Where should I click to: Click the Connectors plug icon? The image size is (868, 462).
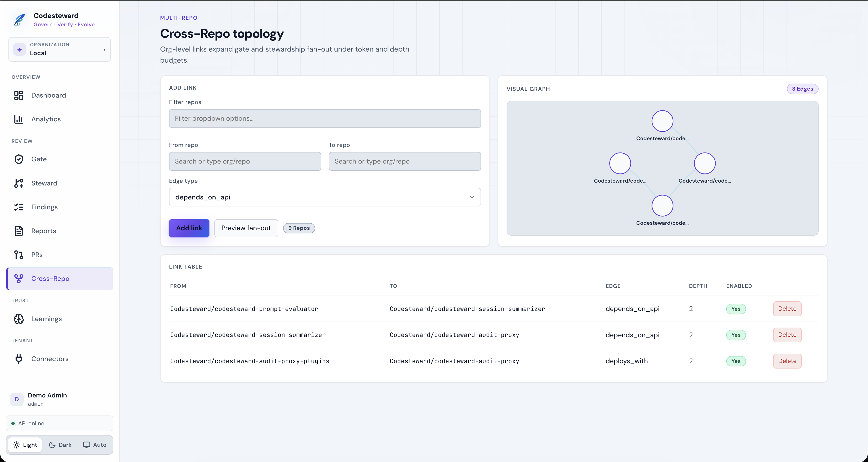pos(19,359)
